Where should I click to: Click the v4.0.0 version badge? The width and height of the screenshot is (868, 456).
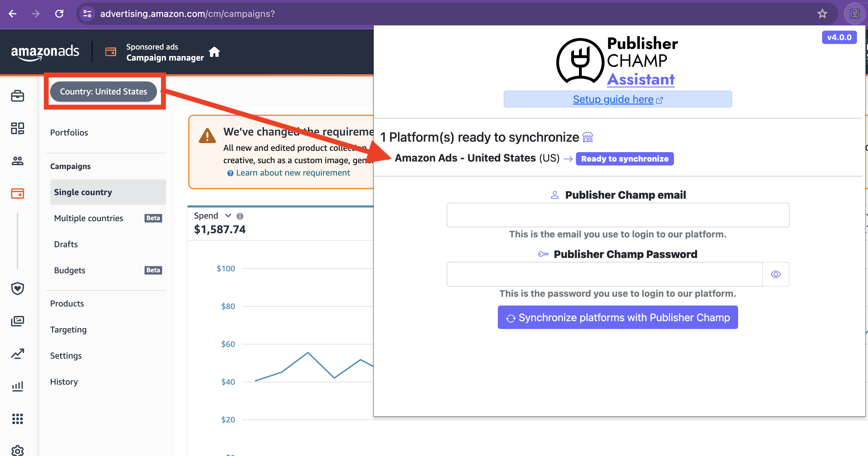pos(839,37)
